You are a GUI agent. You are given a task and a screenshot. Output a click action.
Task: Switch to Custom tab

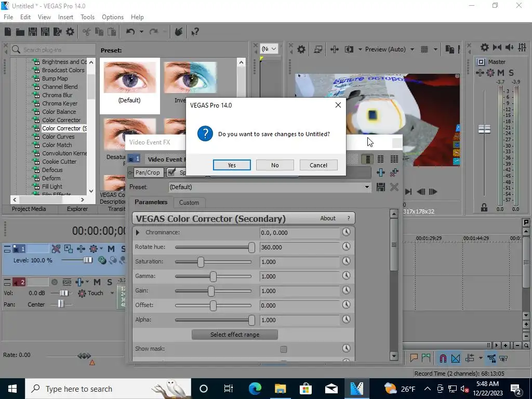(x=189, y=203)
